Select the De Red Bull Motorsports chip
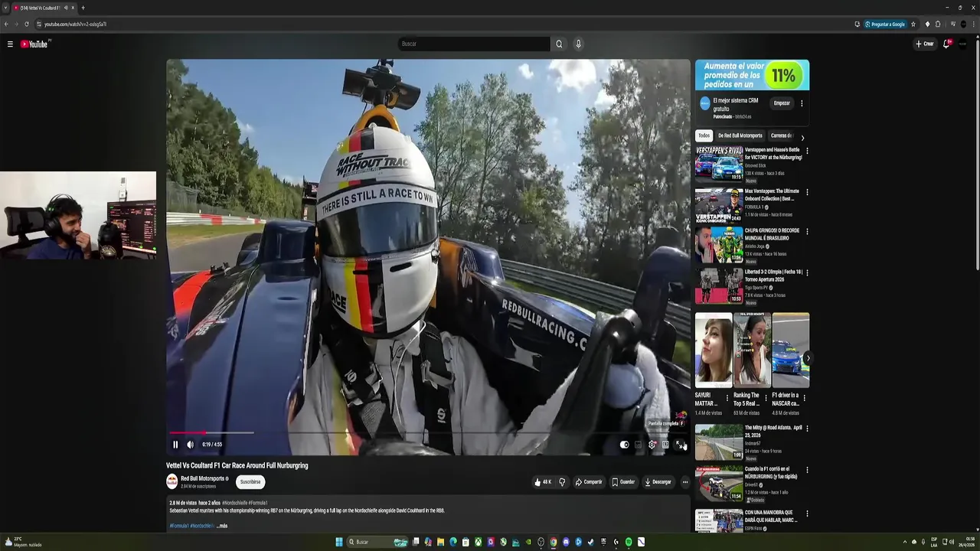The image size is (980, 551). click(740, 135)
